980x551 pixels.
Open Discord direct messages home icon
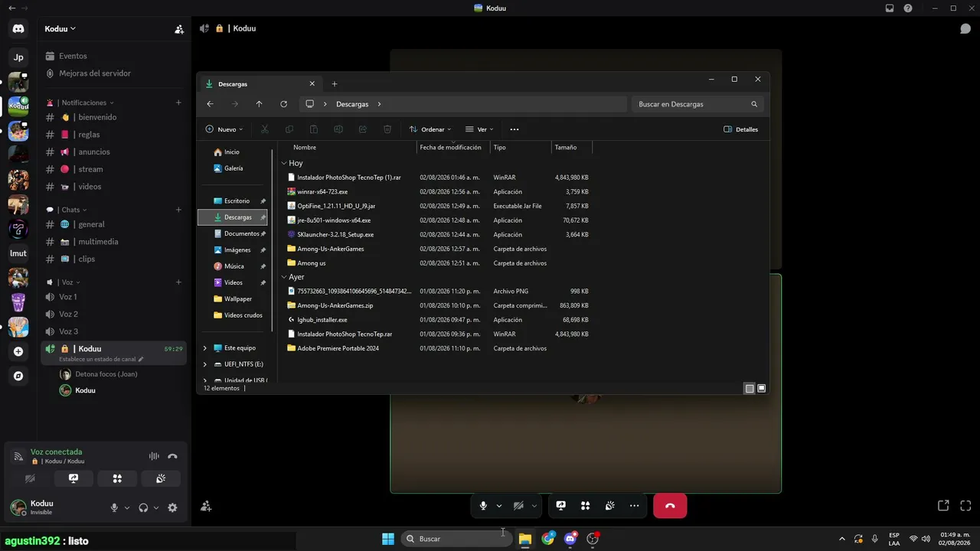click(18, 29)
